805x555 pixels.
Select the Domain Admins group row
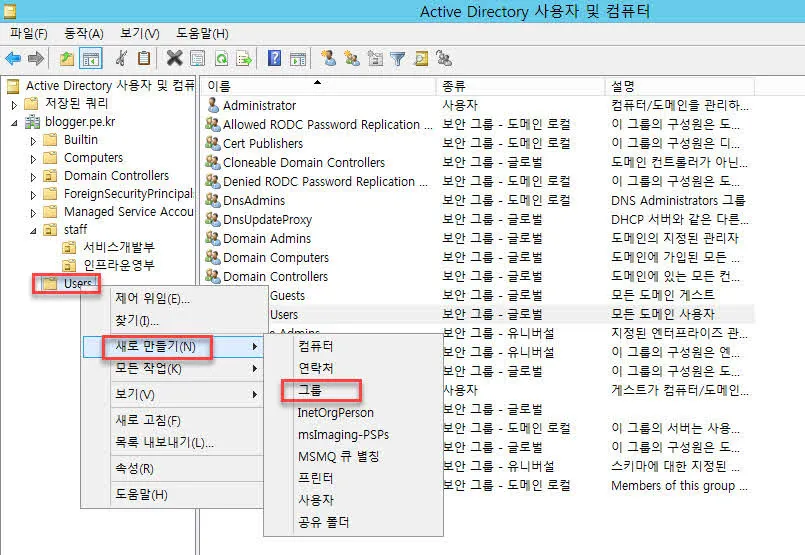point(266,238)
